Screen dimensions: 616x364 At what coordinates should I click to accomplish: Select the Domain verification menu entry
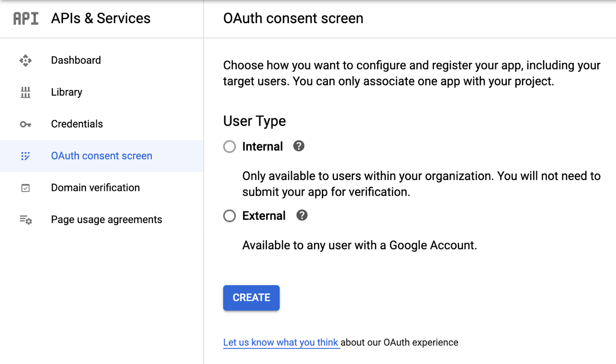(95, 188)
